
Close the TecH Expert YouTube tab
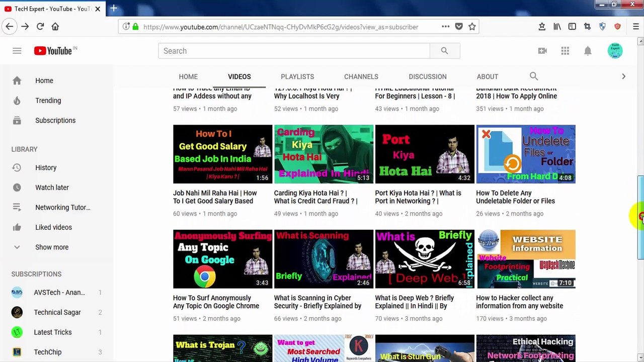pos(98,9)
